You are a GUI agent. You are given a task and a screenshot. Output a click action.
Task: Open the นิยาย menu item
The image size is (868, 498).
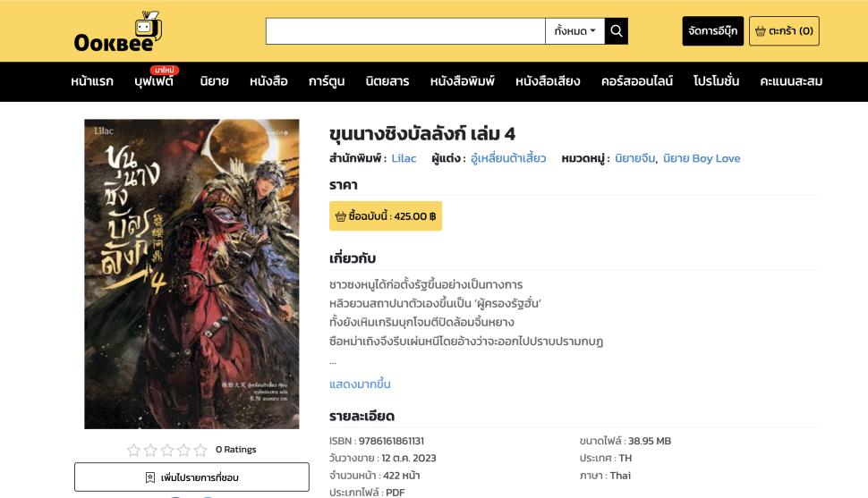[x=214, y=81]
